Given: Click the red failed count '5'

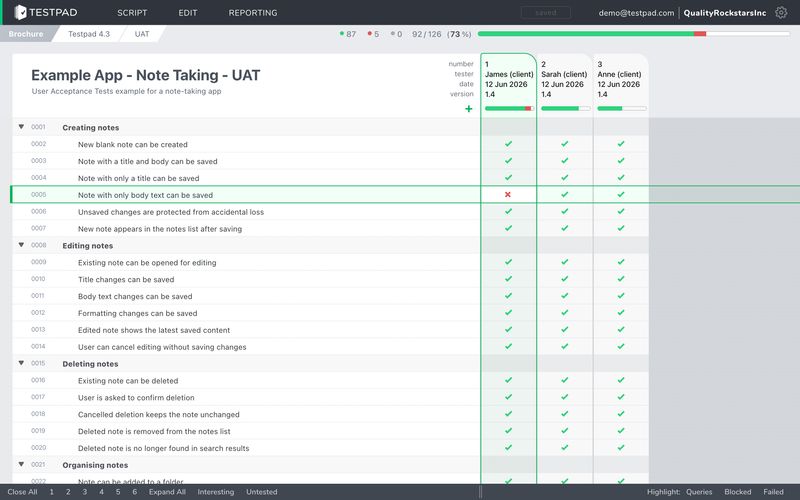Looking at the screenshot, I should click(377, 34).
